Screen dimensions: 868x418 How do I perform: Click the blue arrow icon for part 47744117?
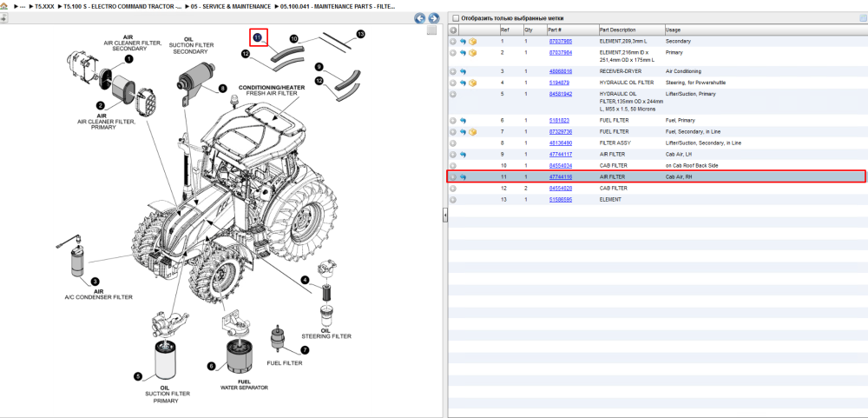pos(463,154)
